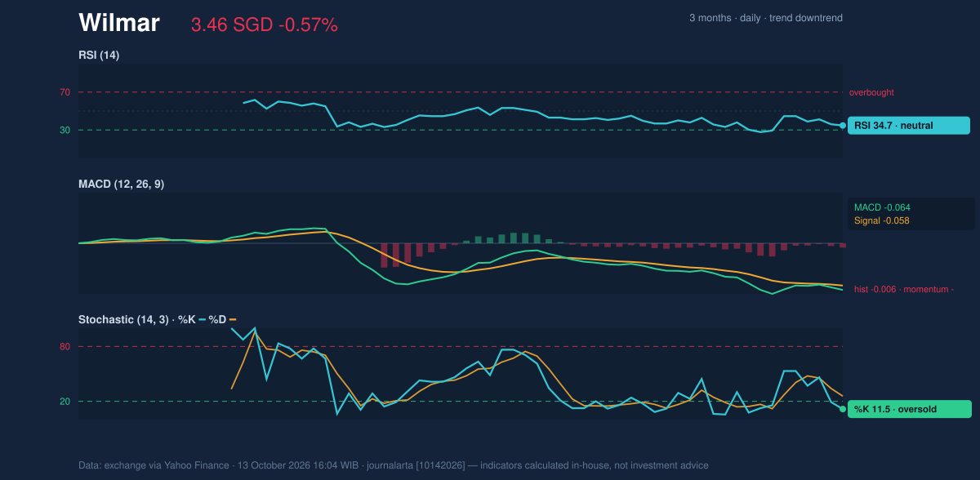Screen dimensions: 980x480
Task: Click the %D legend color marker
Action: coord(233,319)
